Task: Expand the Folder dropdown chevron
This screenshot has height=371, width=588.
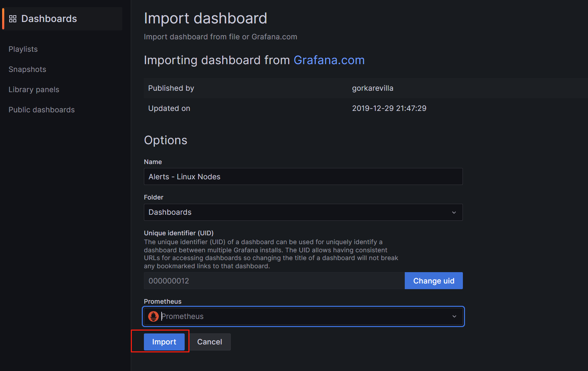Action: coord(454,213)
